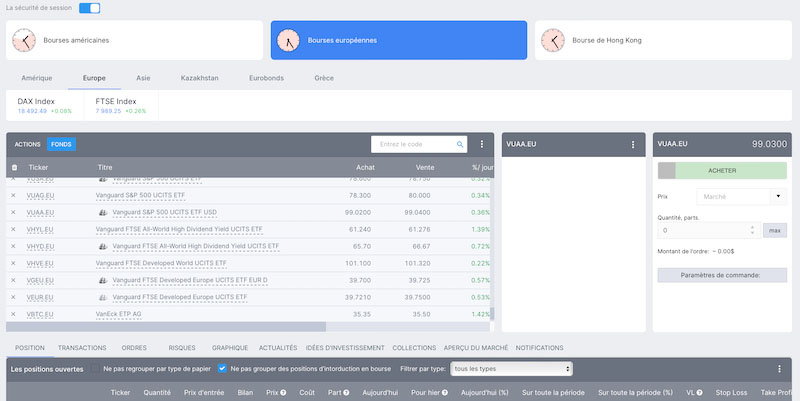Remove VGEU.EU row with its X

point(13,280)
